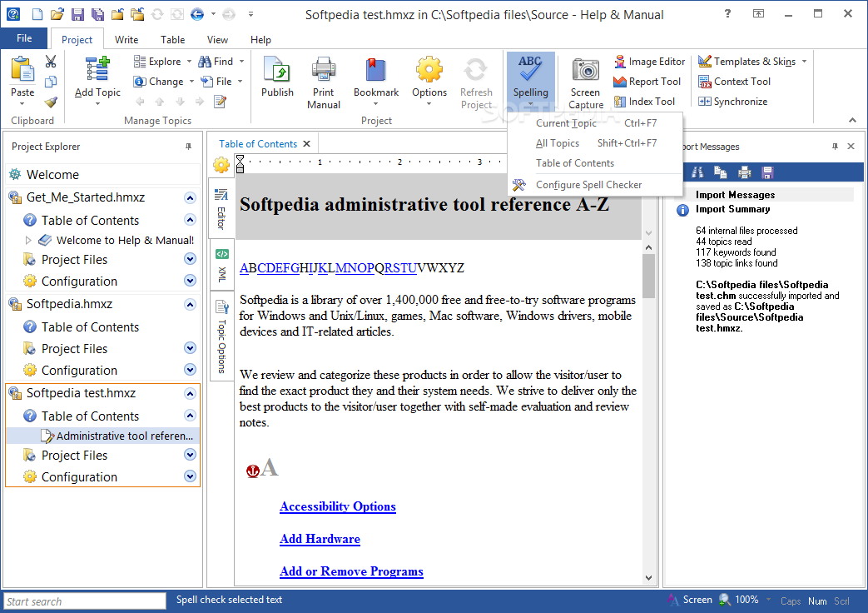Click the binoculars search icon in Import Messages toolbar
This screenshot has height=613, width=868.
tap(697, 172)
